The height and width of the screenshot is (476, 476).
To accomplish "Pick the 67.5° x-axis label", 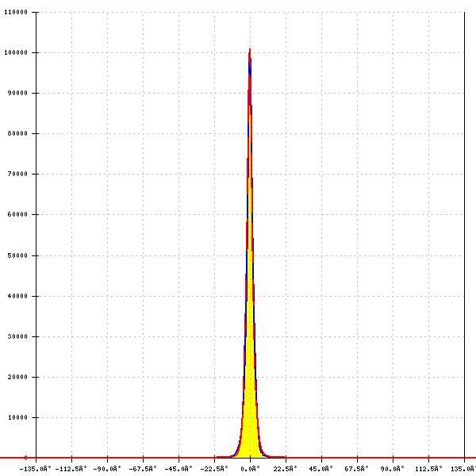I will point(356,469).
